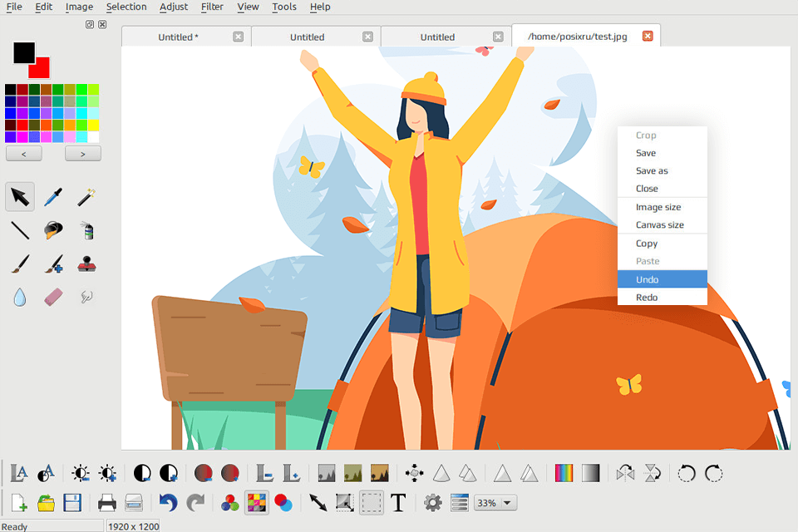Viewport: 798px width, 532px height.
Task: Pick the yellow swatch in the palette
Action: coord(93,126)
